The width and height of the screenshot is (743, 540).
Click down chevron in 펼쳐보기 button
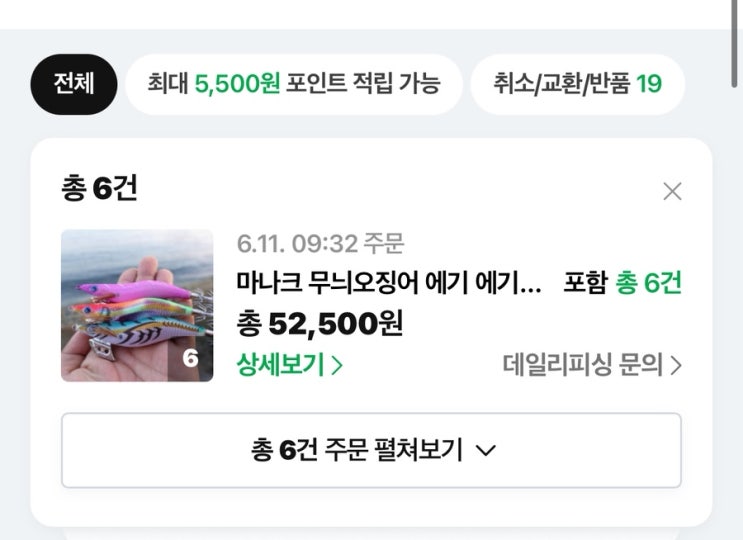point(485,452)
